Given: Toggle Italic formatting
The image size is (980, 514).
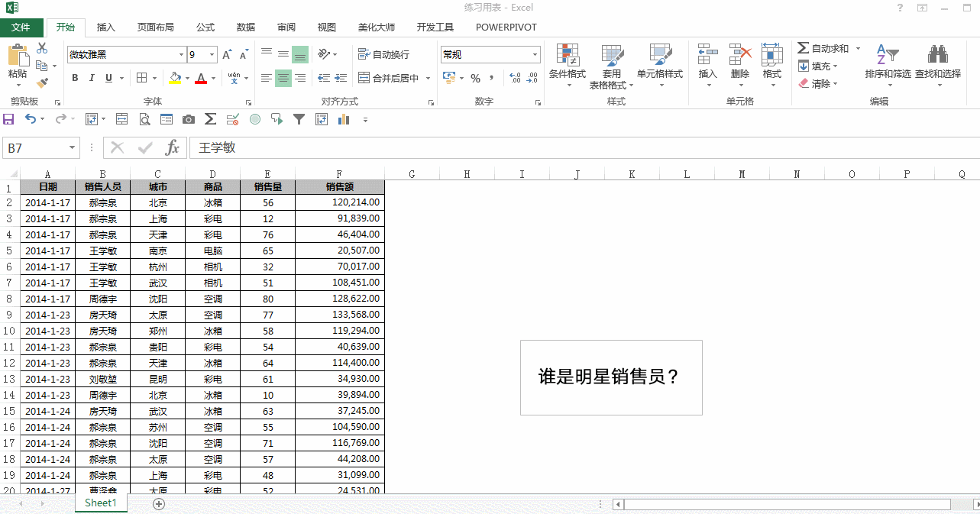Looking at the screenshot, I should [x=92, y=78].
